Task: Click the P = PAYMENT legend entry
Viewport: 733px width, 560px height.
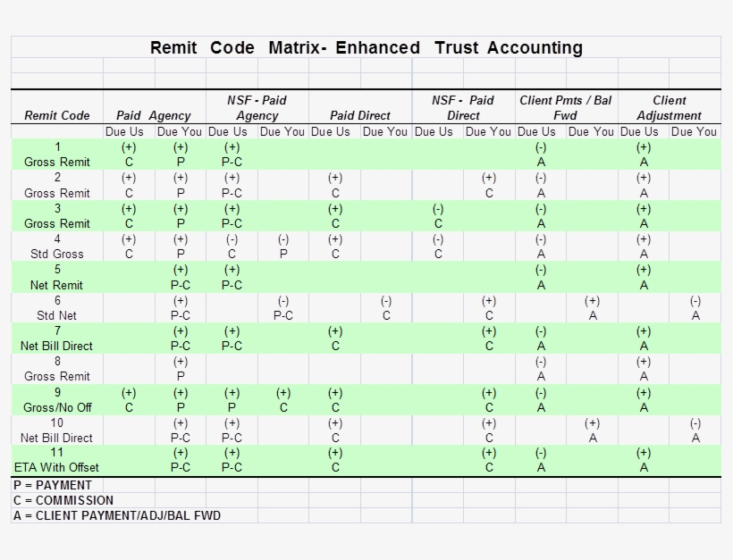Action: point(52,485)
